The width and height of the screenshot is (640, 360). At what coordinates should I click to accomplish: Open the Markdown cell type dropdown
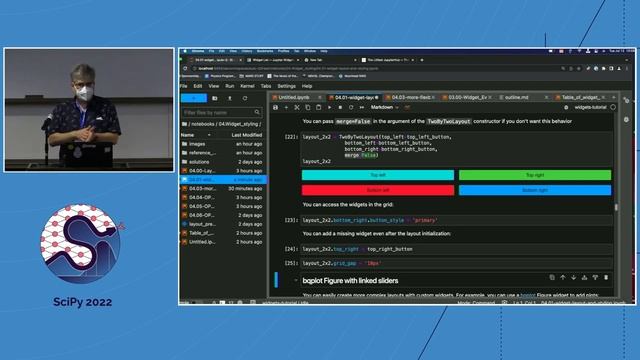(x=384, y=107)
